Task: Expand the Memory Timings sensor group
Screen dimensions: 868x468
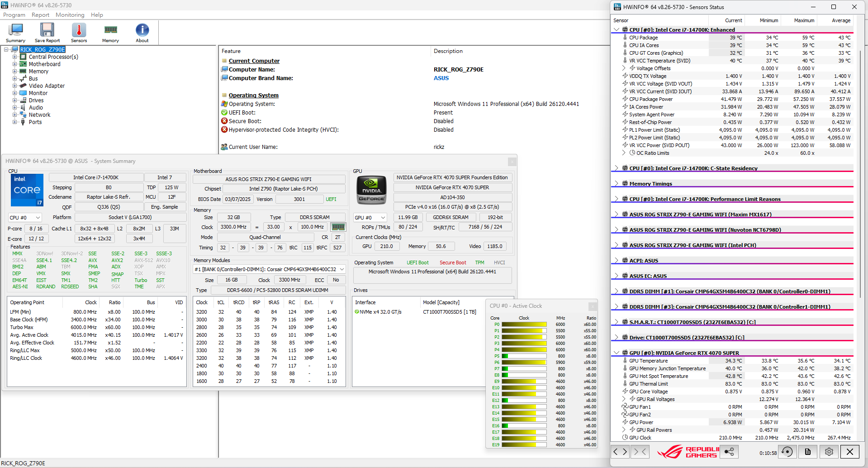Action: point(616,183)
